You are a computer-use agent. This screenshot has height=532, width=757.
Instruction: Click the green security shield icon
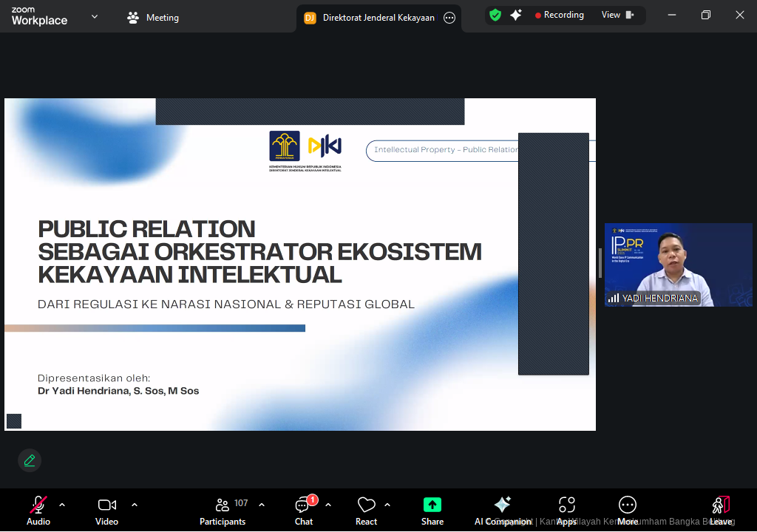(495, 14)
